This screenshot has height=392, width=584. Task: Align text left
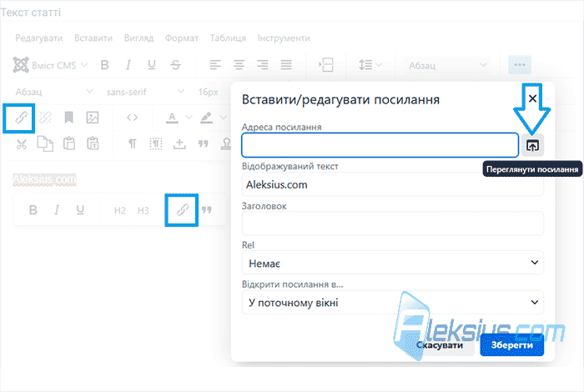coord(215,65)
